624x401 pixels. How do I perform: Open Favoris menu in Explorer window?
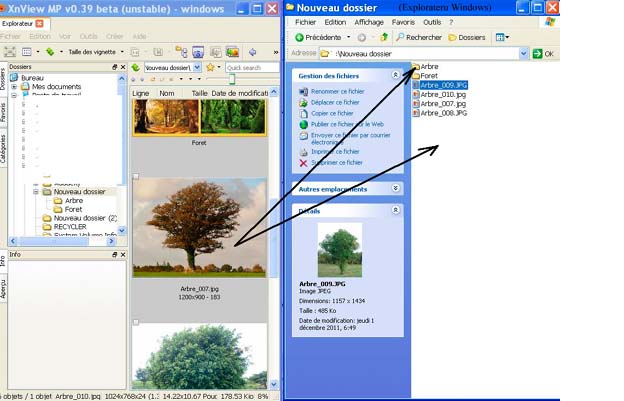tap(403, 22)
